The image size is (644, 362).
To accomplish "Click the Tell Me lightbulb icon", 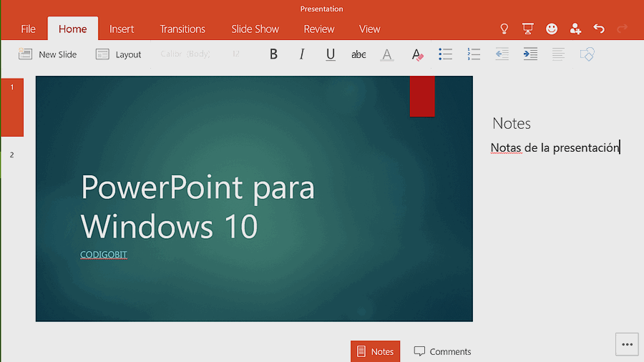I will [x=504, y=29].
